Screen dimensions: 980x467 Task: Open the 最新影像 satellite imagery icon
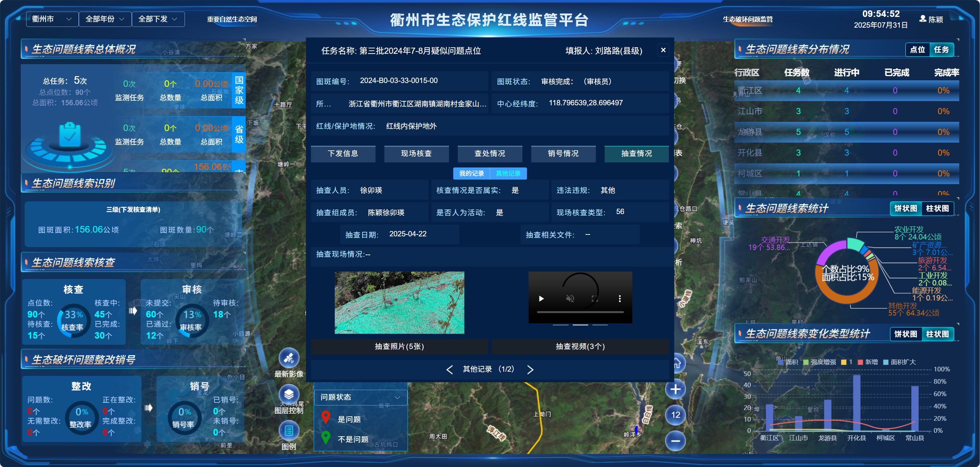tap(289, 358)
